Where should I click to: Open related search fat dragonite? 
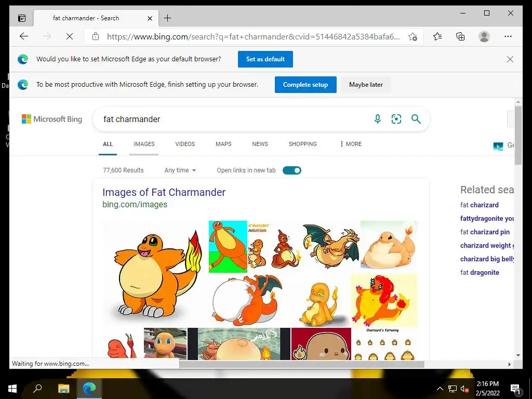480,272
